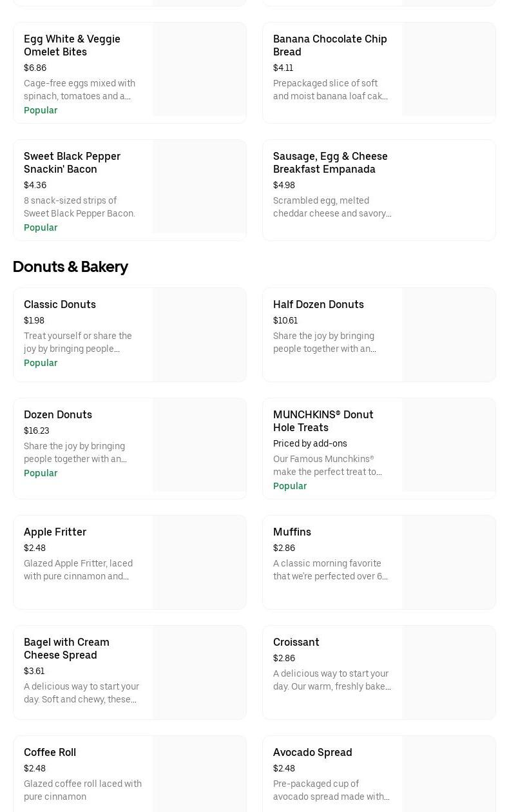Image resolution: width=518 pixels, height=812 pixels.
Task: Choose Sausage, Egg & Cheese Breakfast Empanada
Action: pyautogui.click(x=330, y=162)
